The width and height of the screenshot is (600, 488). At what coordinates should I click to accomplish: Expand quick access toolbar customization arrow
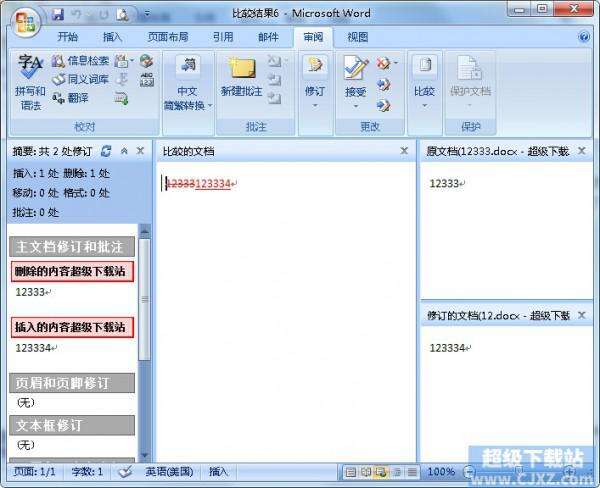[147, 15]
